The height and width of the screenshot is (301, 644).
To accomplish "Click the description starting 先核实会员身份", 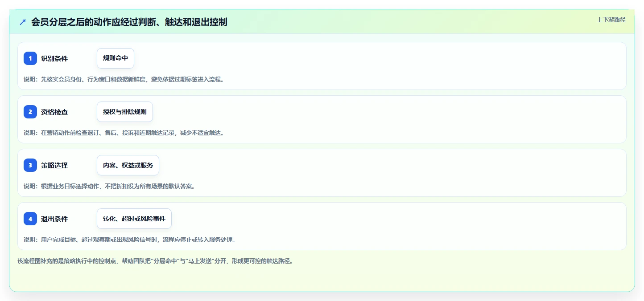I will point(124,79).
